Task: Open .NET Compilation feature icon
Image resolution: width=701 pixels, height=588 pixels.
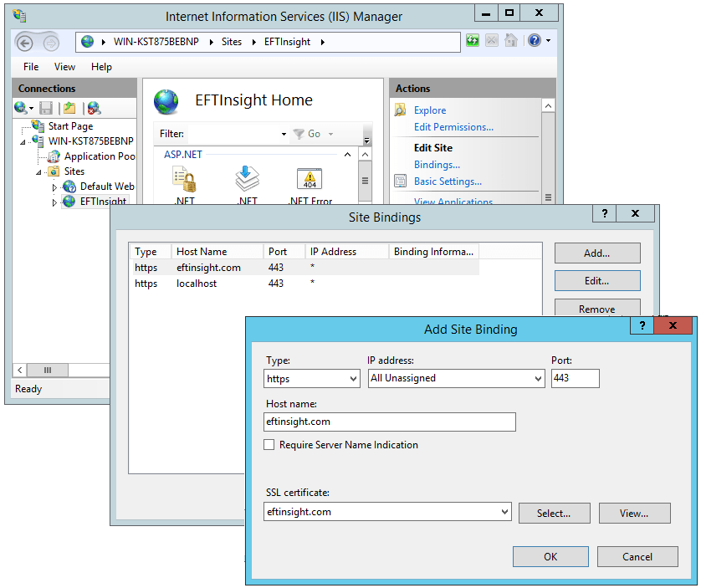Action: 247,177
